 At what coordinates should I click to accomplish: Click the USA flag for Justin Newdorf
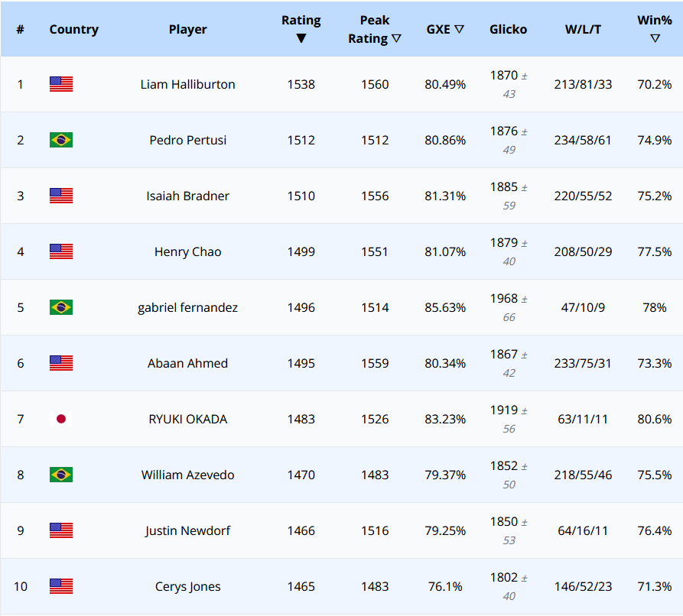tap(61, 530)
